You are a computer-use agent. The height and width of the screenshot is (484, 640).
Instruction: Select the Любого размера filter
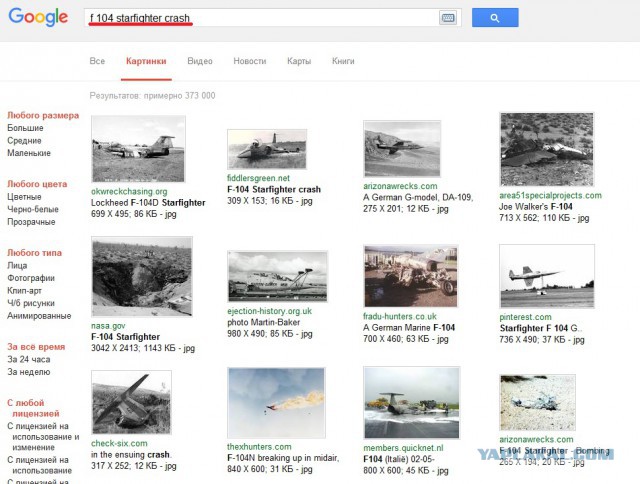tap(43, 115)
